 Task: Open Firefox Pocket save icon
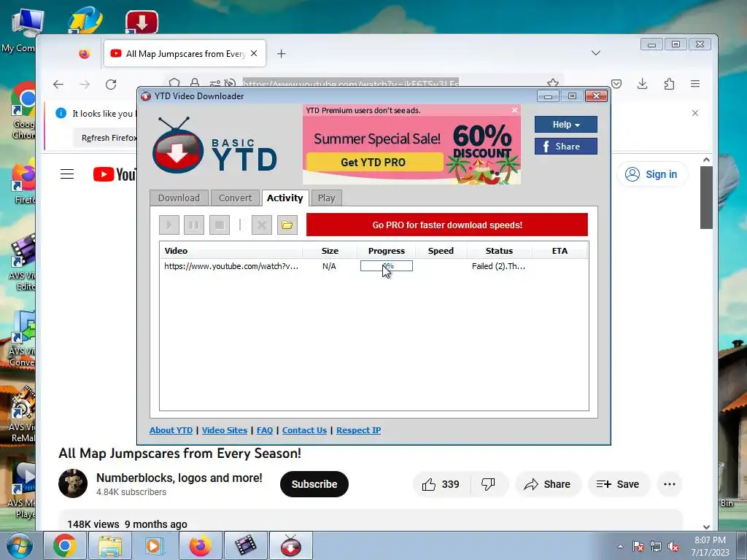click(616, 85)
